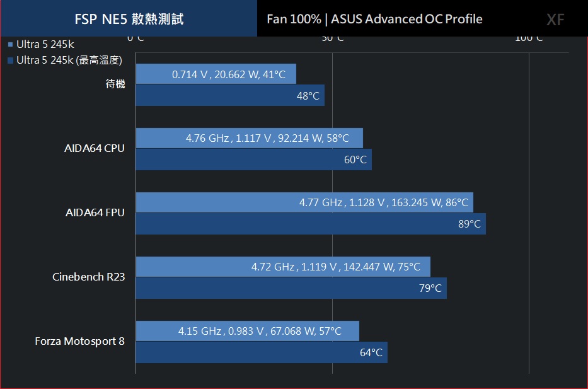Click the Forza Motosport 8 axis label
This screenshot has width=588, height=389.
click(79, 341)
